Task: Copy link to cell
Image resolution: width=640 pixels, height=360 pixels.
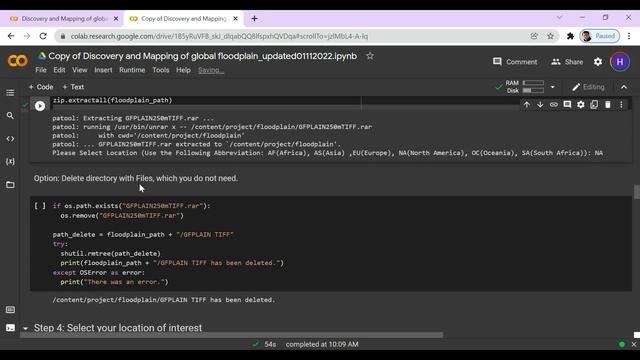Action: click(x=553, y=105)
